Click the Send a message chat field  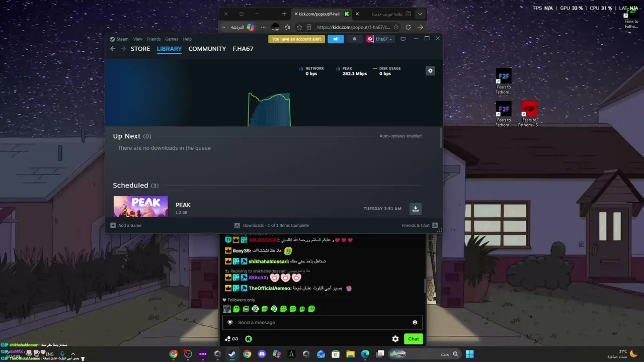(323, 322)
